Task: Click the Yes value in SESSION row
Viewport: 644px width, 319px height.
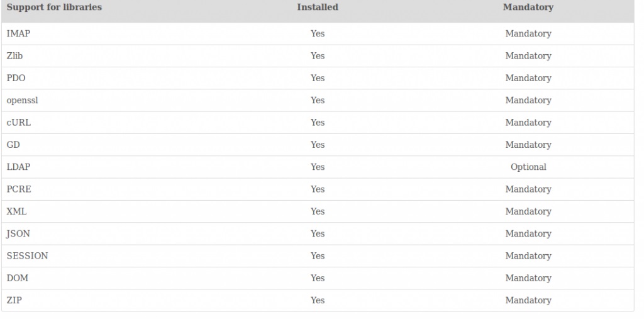Action: 318,255
